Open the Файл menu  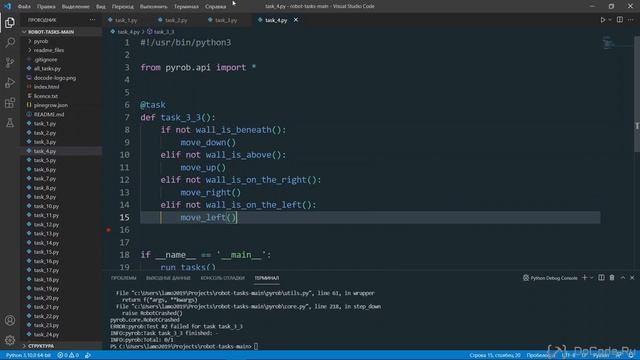24,7
